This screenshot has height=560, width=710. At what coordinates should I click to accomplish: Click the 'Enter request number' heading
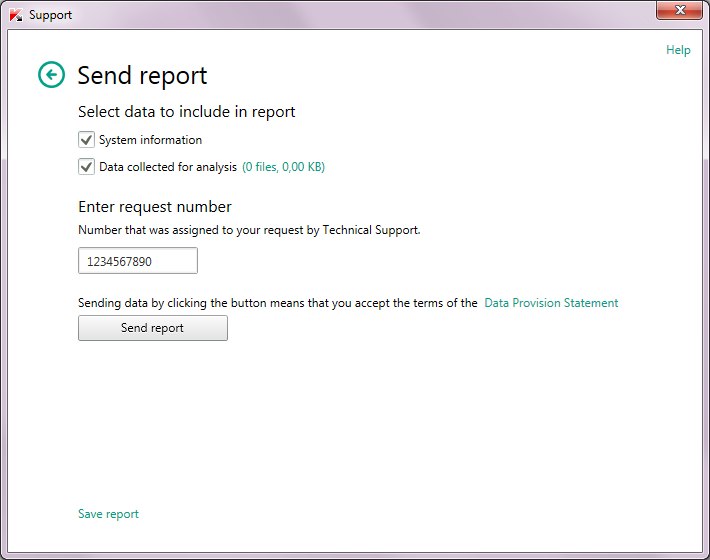point(155,207)
